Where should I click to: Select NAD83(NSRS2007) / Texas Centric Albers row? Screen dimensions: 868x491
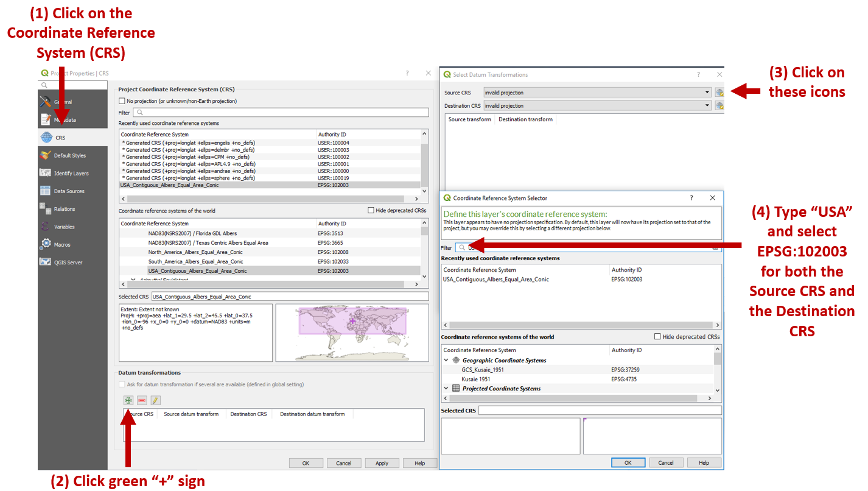click(x=270, y=242)
